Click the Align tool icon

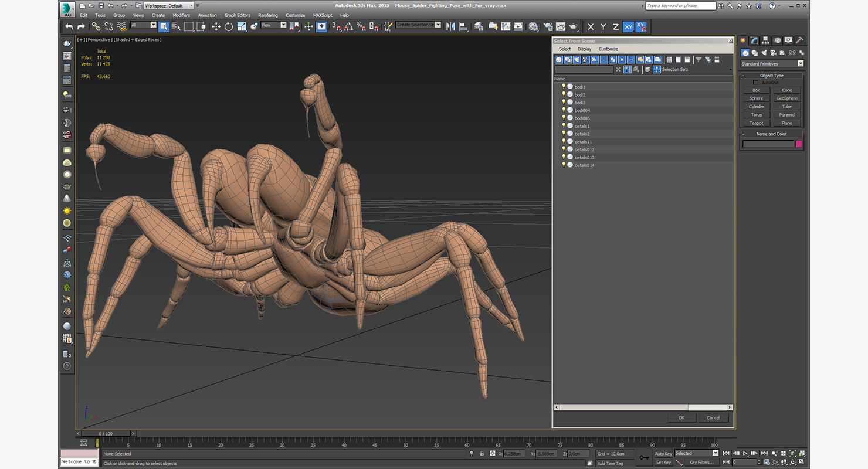(x=464, y=26)
